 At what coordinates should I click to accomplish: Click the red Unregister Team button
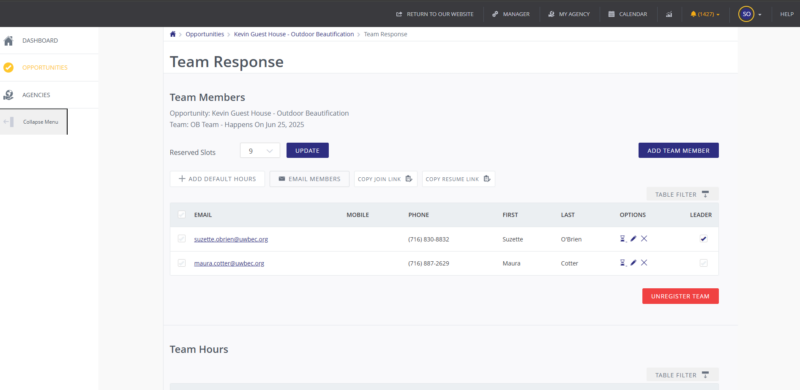[680, 296]
